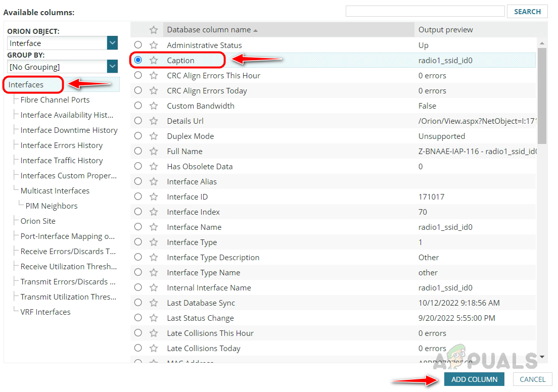Image resolution: width=558 pixels, height=392 pixels.
Task: Click the SEARCH button
Action: coord(527,12)
